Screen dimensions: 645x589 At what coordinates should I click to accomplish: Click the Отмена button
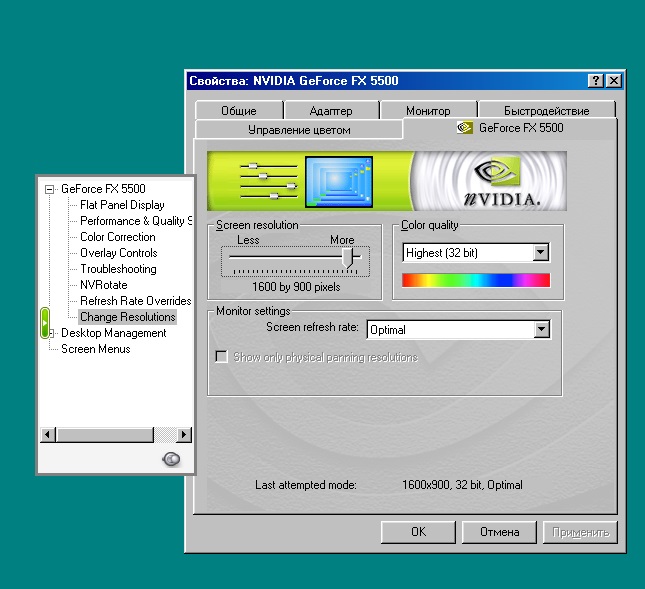(x=499, y=532)
